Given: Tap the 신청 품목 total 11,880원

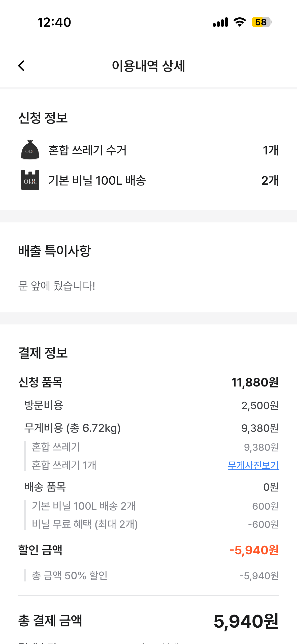Looking at the screenshot, I should [x=255, y=382].
